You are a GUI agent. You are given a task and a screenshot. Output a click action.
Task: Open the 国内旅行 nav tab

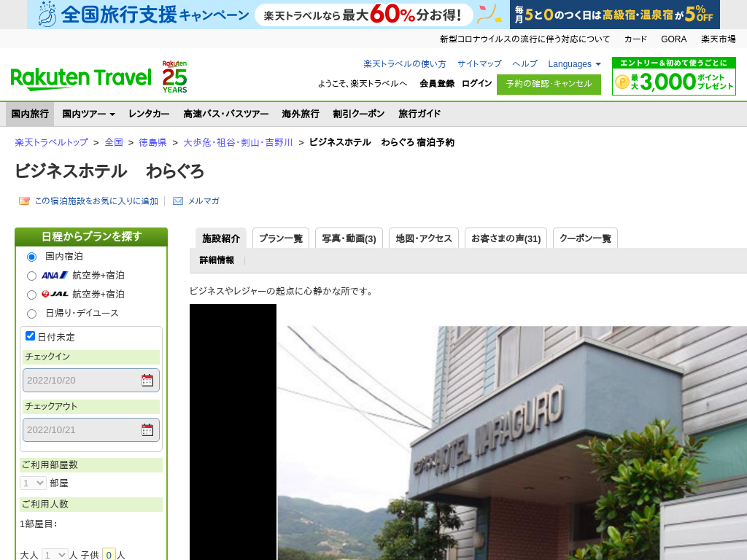pos(30,114)
